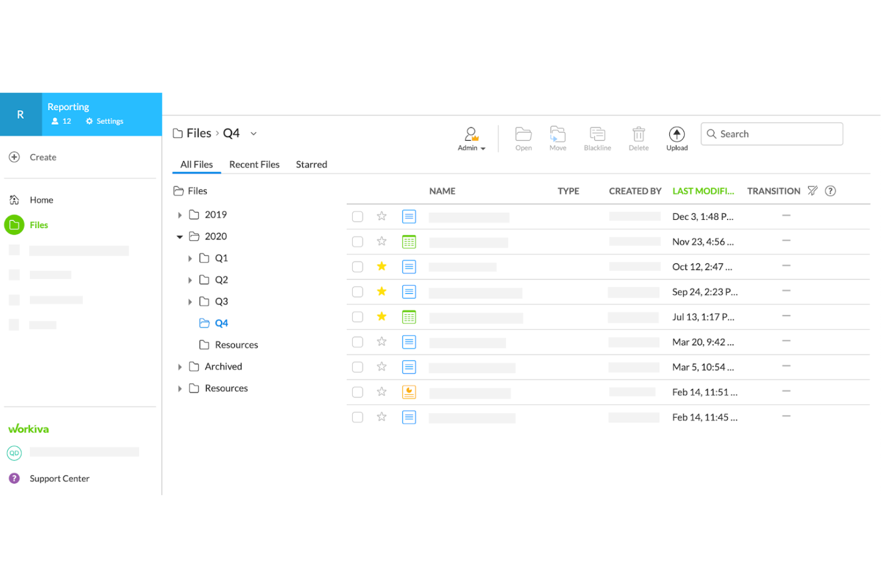Expand the 2019 folder

tap(179, 215)
